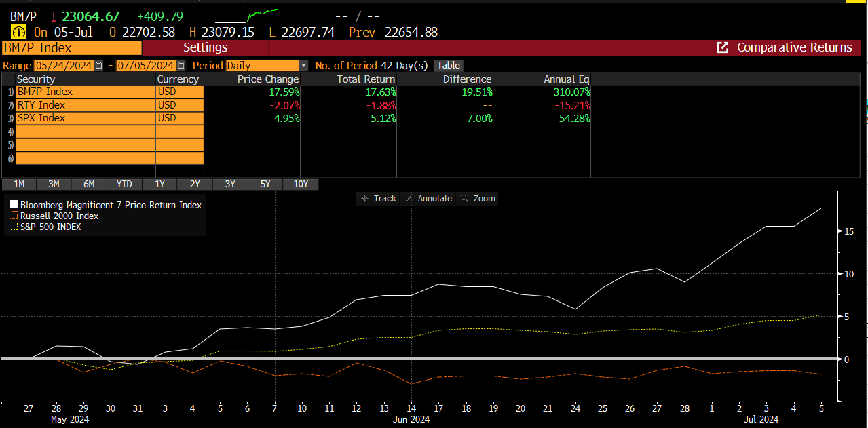868x428 pixels.
Task: Toggle the S&P 500 legend swatch
Action: [x=13, y=227]
